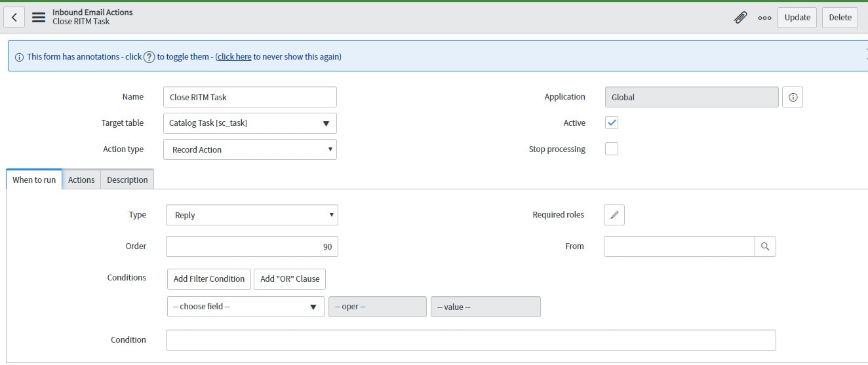
Task: Open the hamburger context menu icon
Action: pyautogui.click(x=39, y=17)
